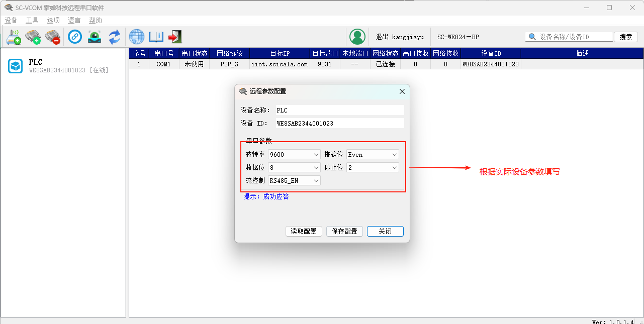Close the remote parameter config dialog
This screenshot has height=324, width=644.
click(x=402, y=91)
